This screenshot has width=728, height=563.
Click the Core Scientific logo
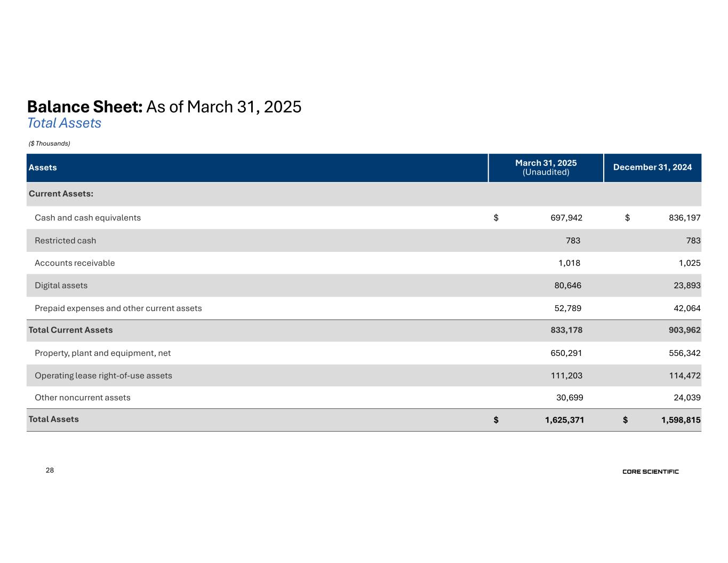[x=650, y=472]
